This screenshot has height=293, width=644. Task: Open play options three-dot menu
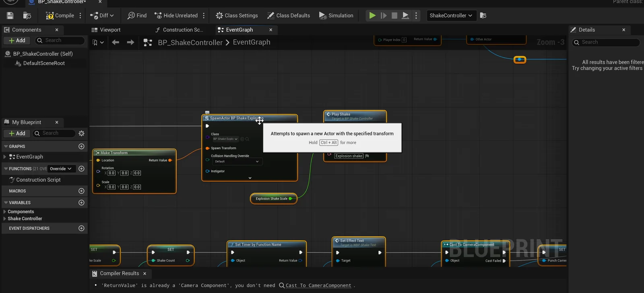pos(416,15)
